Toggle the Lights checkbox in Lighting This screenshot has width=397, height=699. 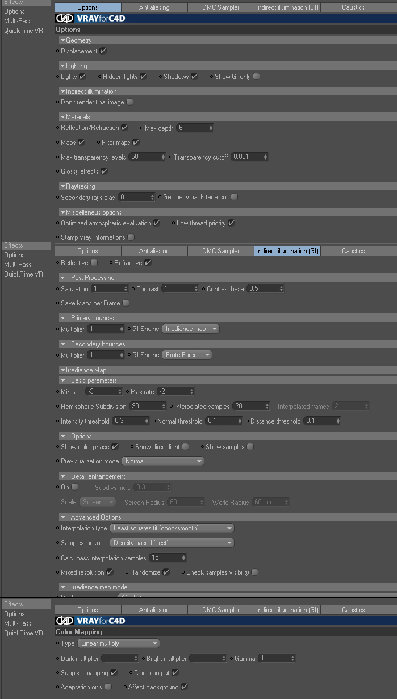(x=83, y=76)
